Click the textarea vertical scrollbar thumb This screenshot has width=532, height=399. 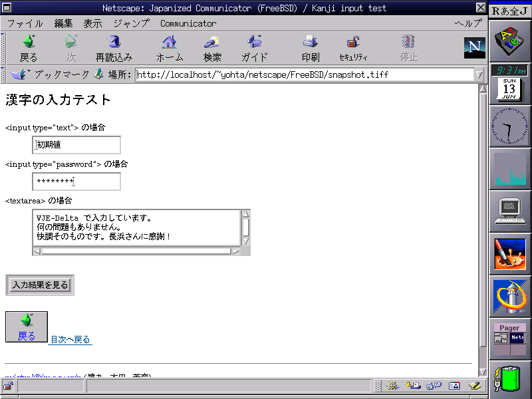click(x=246, y=227)
